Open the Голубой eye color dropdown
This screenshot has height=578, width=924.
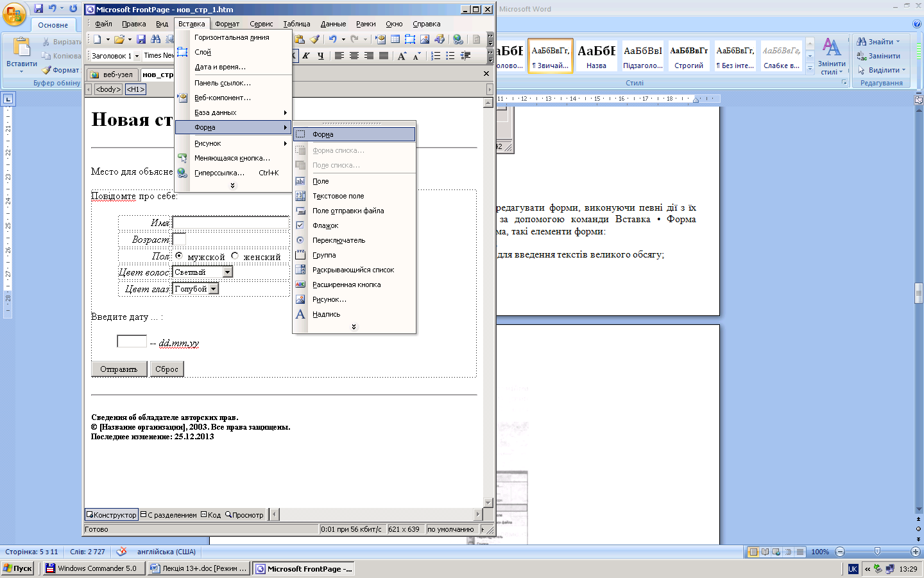point(214,289)
